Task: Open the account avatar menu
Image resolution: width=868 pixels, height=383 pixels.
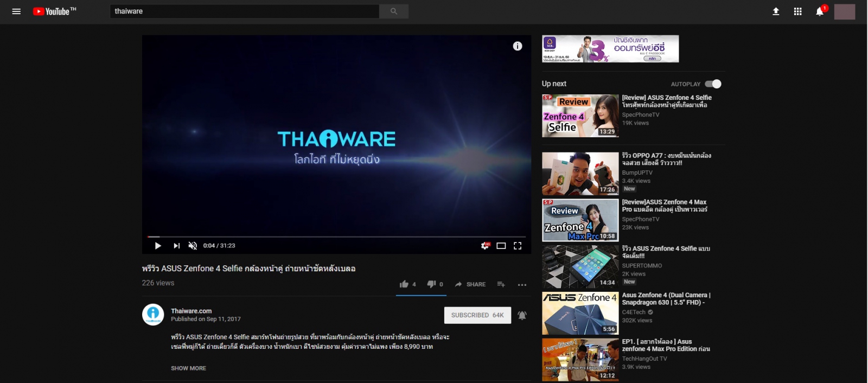Action: click(x=845, y=11)
